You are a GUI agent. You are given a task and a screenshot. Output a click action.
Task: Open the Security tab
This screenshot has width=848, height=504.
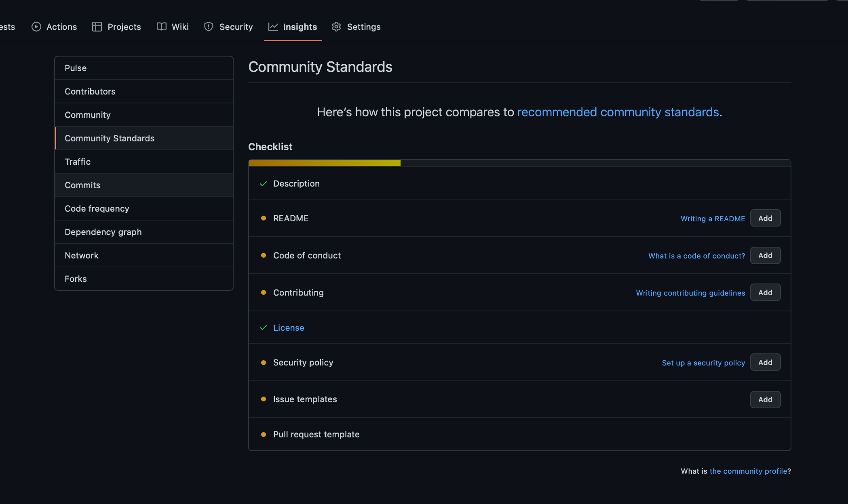pyautogui.click(x=228, y=27)
